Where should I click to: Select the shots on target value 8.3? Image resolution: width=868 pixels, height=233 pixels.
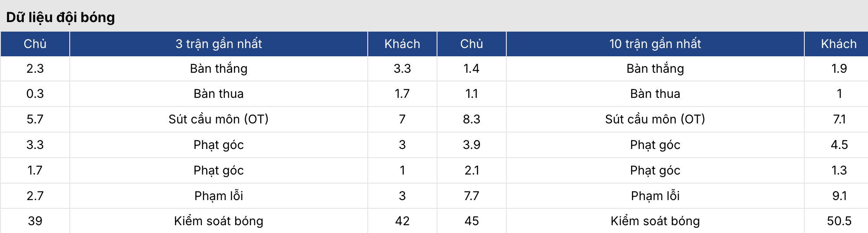click(x=471, y=119)
